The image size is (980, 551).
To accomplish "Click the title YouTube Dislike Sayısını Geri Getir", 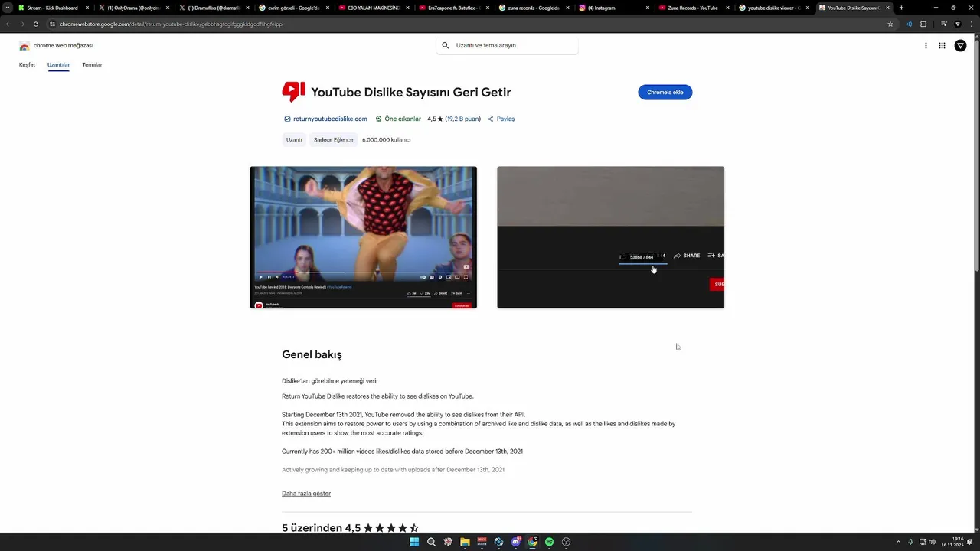I will [411, 92].
